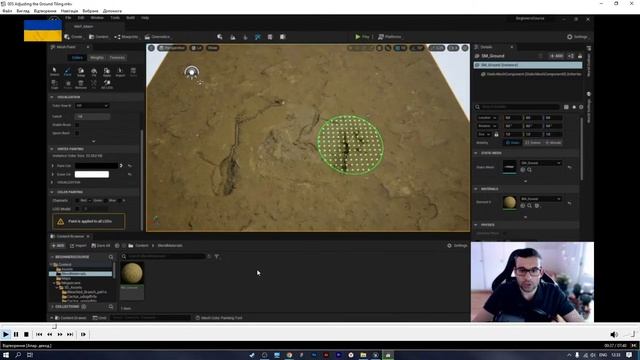Screen dimensions: 640x360
Task: Open Chrome from the Windows taskbar
Action: [x=289, y=355]
